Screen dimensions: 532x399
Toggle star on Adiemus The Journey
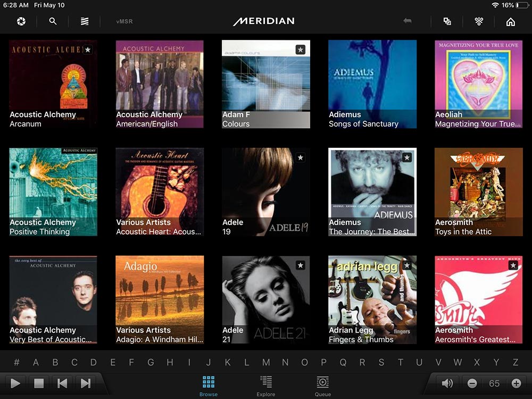click(x=407, y=157)
